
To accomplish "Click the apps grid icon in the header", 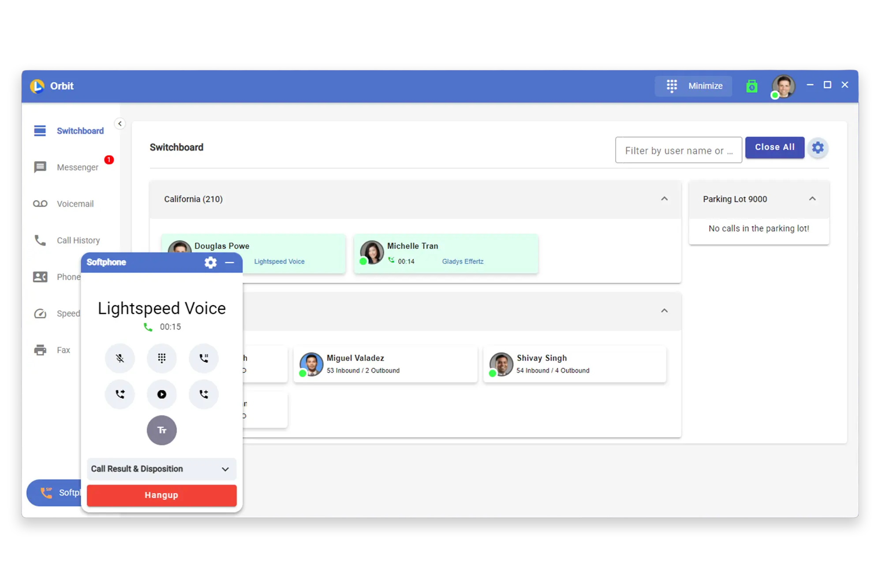I will pyautogui.click(x=672, y=86).
